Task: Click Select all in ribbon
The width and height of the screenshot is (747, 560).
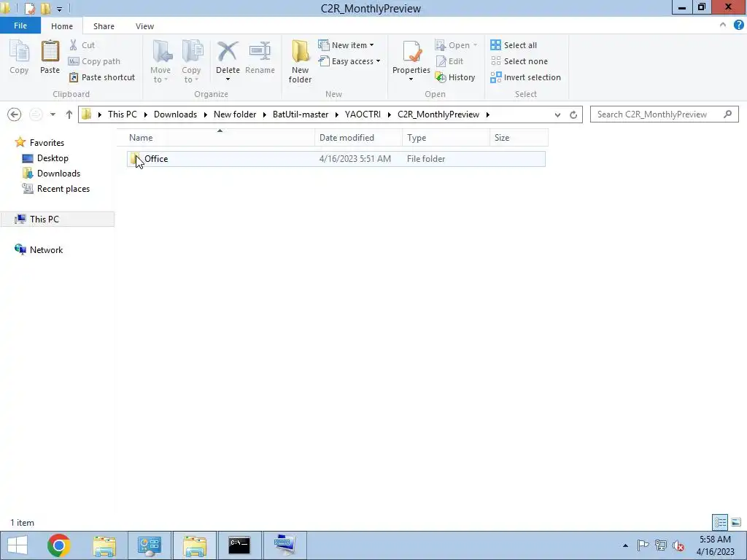Action: [x=514, y=44]
